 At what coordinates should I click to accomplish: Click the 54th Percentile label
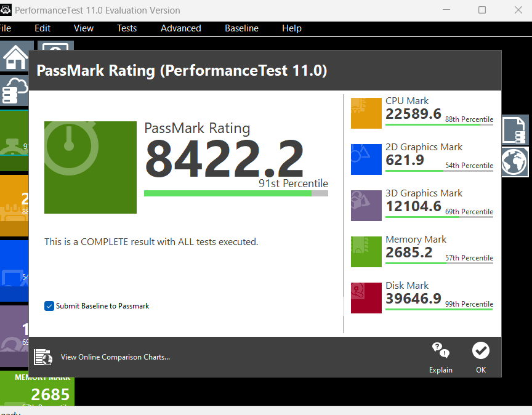(469, 166)
